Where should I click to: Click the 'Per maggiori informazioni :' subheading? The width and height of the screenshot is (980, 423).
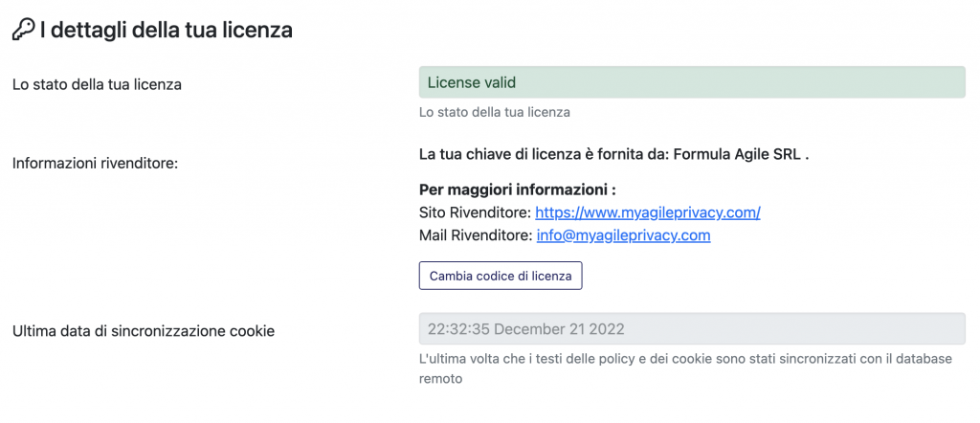point(518,189)
